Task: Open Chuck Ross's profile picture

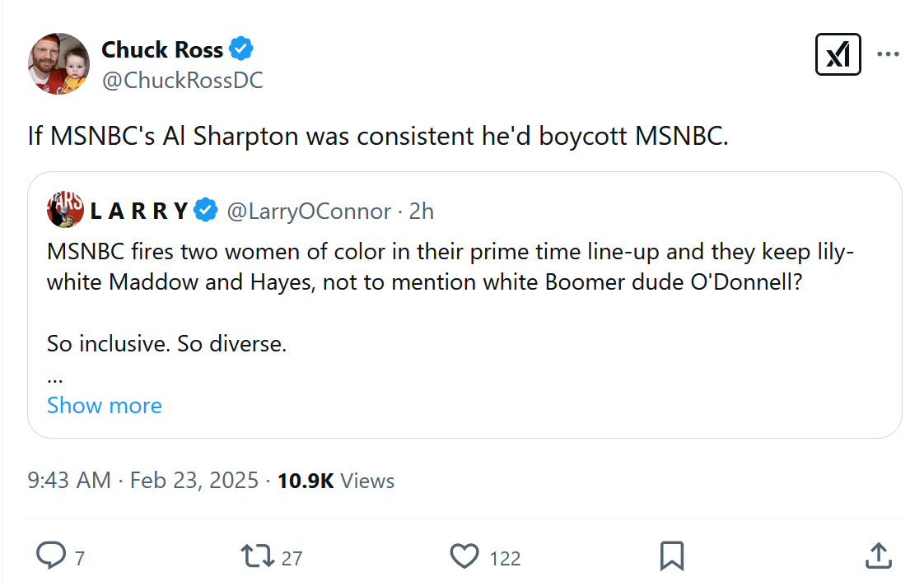Action: click(x=59, y=63)
